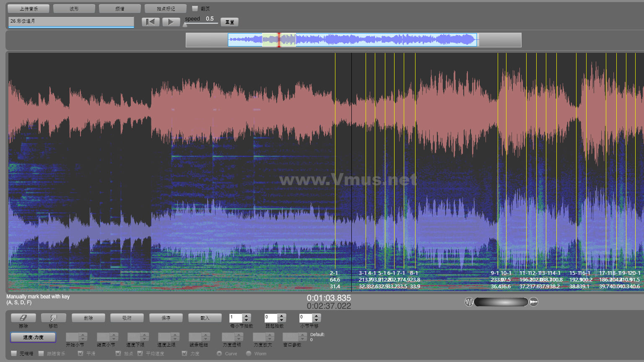Click the zoomed-in sine wave icon
This screenshot has height=362, width=644.
pos(469,302)
